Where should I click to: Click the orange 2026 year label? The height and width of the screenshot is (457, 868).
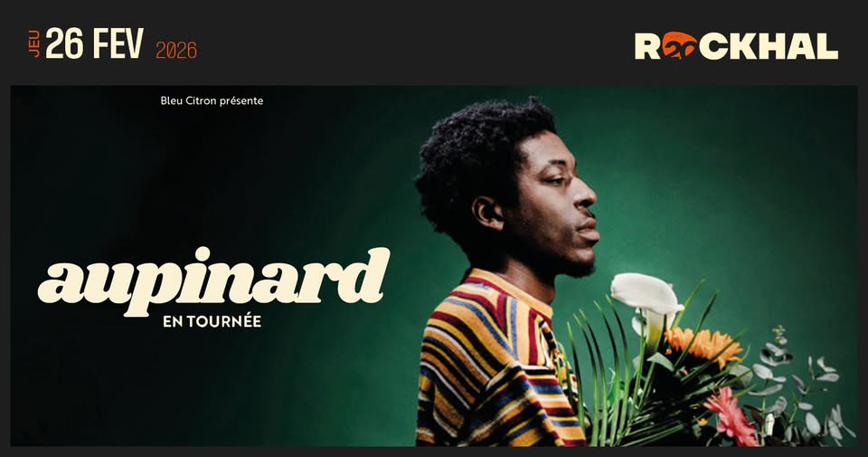coord(176,51)
